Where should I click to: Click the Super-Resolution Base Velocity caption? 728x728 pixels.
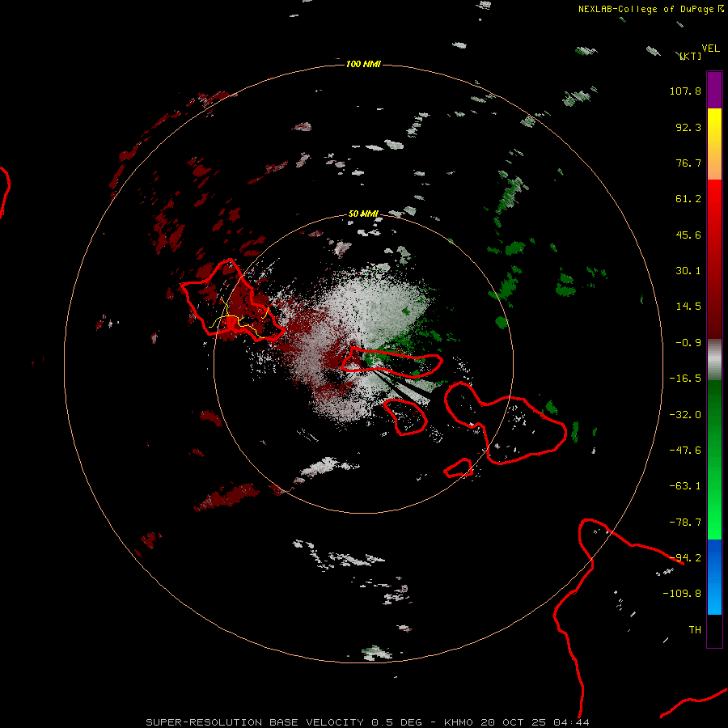pos(368,722)
